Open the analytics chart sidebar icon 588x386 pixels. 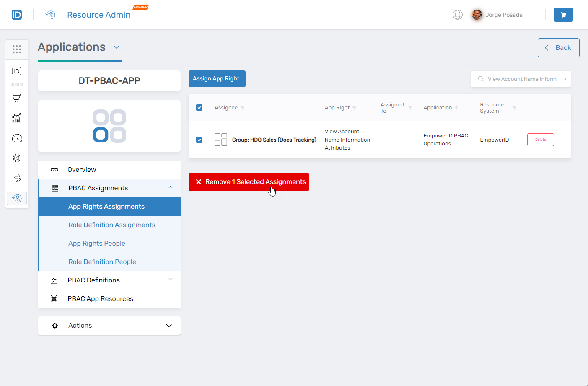17,118
